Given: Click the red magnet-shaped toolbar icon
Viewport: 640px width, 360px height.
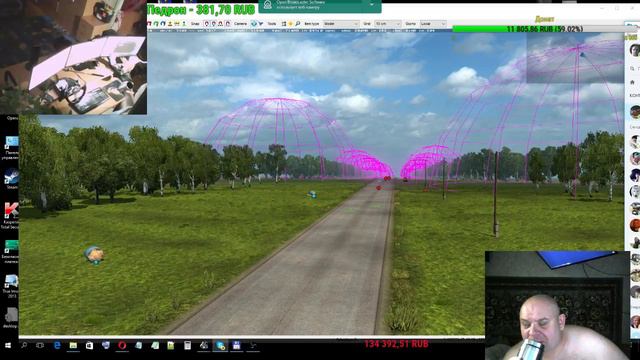Looking at the screenshot, I should (149, 24).
